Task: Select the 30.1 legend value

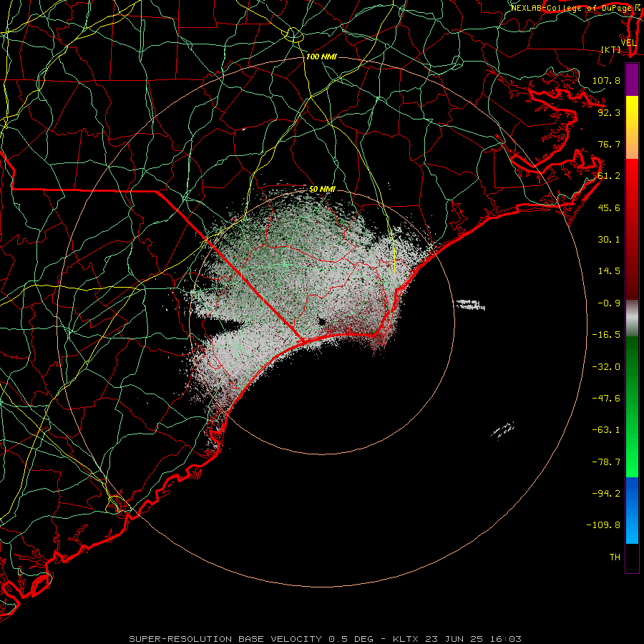Action: 609,240
